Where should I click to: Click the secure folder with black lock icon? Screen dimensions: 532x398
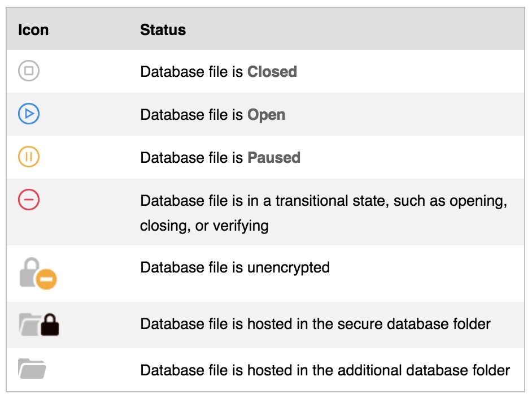pyautogui.click(x=39, y=325)
